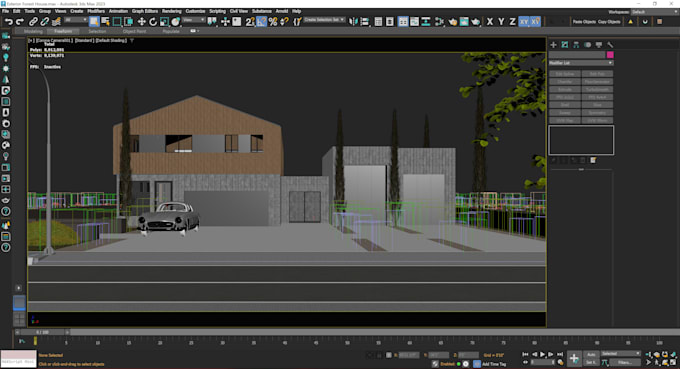The height and width of the screenshot is (369, 680).
Task: Click the Redo arrow icon
Action: [x=20, y=22]
